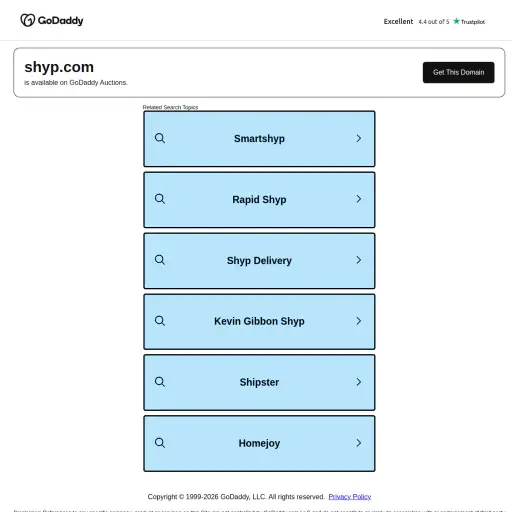The width and height of the screenshot is (512, 512).
Task: Select the Shyp Delivery search topic
Action: 259,261
